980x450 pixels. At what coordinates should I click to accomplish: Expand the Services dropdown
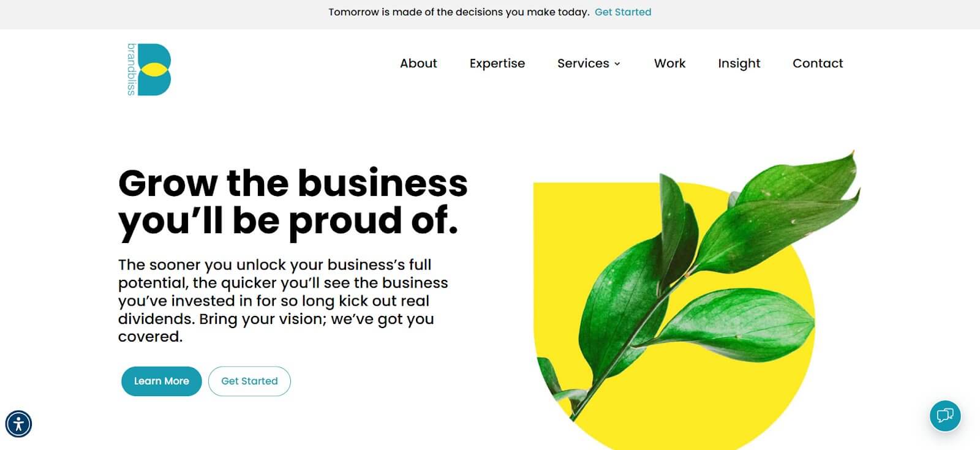[x=617, y=64]
